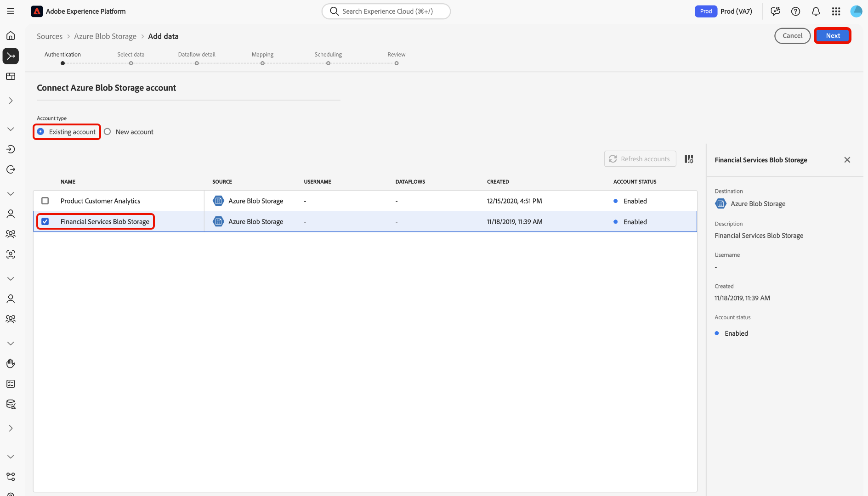868x496 pixels.
Task: Close the Financial Services Blob Storage details panel
Action: tap(847, 160)
